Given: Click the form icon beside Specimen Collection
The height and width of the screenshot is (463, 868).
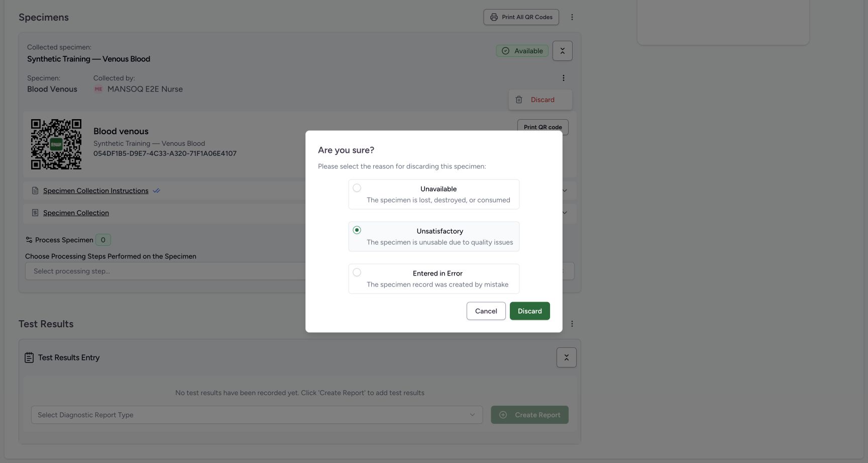Looking at the screenshot, I should (x=35, y=213).
